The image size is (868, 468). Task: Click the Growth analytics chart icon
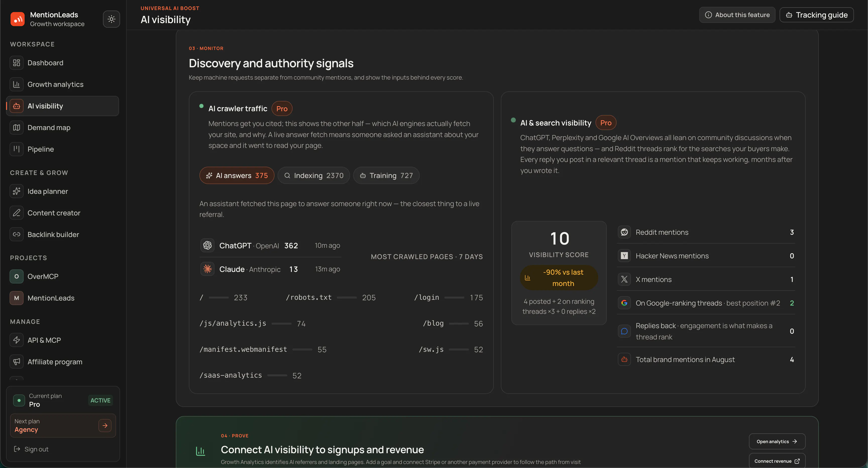pos(17,85)
